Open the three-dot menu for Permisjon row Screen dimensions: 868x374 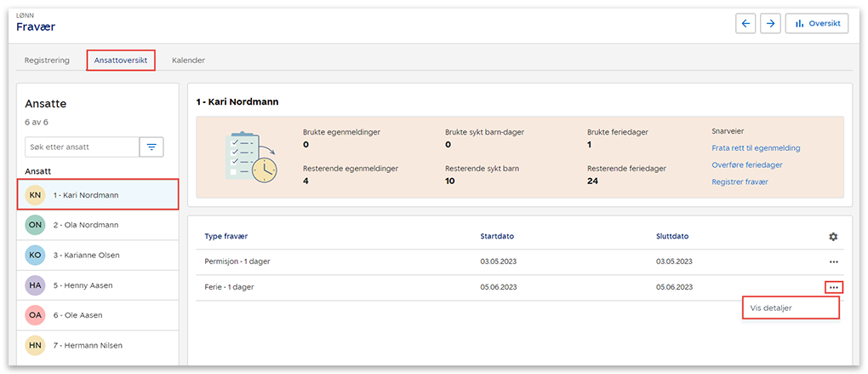coord(833,262)
